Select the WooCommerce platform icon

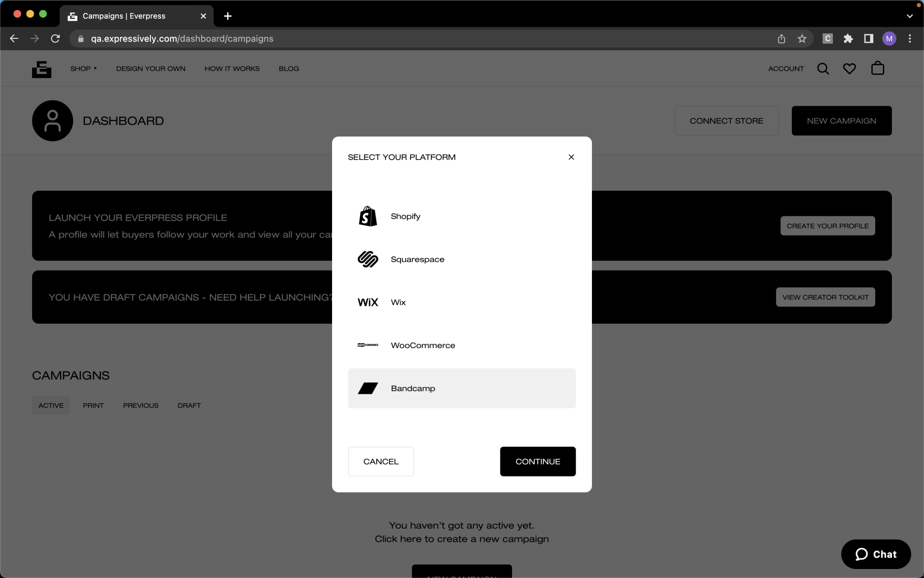click(368, 345)
